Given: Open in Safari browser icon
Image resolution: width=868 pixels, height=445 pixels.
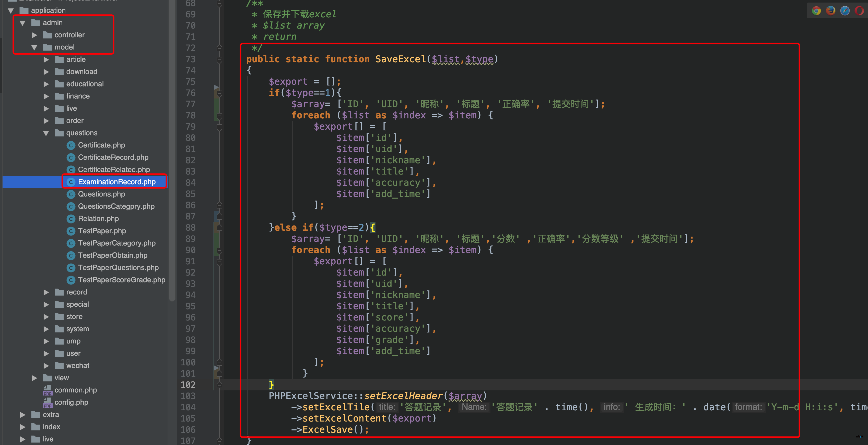Looking at the screenshot, I should [x=845, y=11].
